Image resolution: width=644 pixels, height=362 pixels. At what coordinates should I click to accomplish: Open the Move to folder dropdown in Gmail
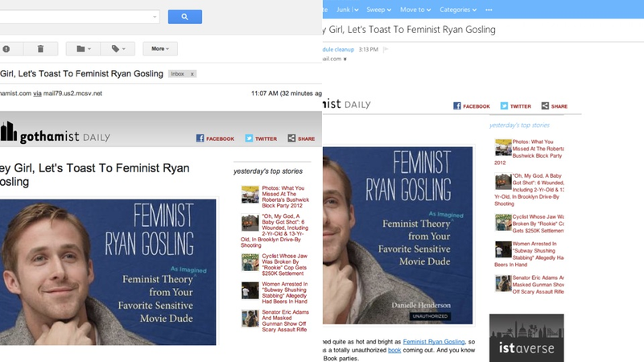point(84,49)
